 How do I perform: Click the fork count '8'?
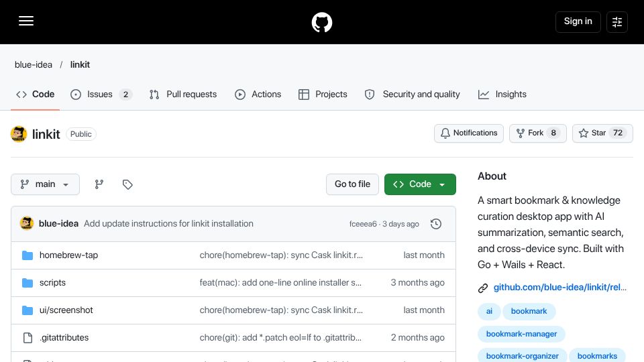tap(553, 133)
